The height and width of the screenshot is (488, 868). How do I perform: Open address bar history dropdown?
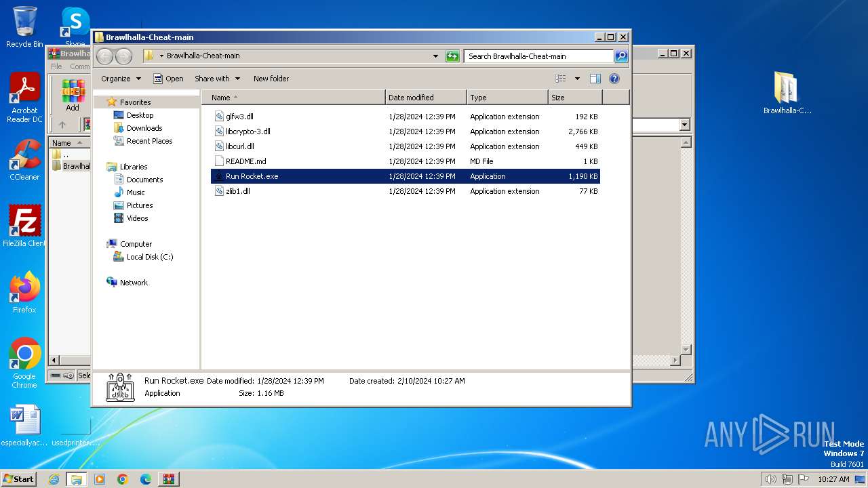point(435,56)
